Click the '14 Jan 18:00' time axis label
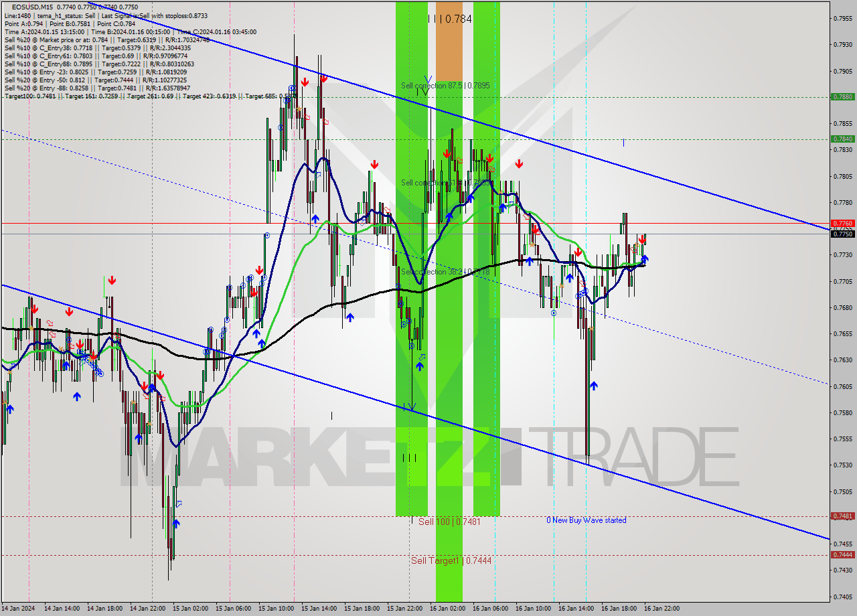 tap(104, 609)
